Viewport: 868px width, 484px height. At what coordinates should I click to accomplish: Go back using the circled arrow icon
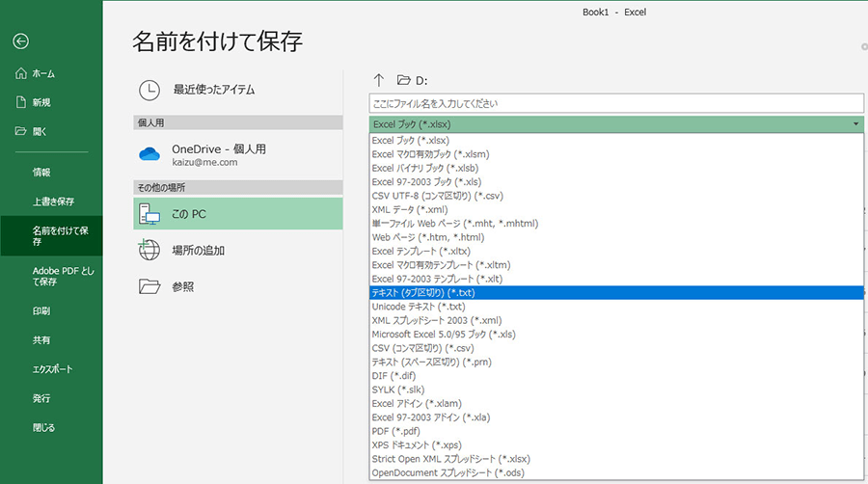pyautogui.click(x=21, y=40)
